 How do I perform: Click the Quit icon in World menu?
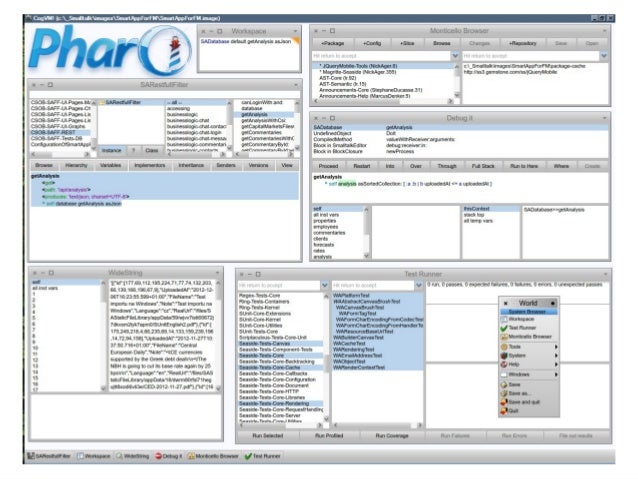[x=504, y=411]
